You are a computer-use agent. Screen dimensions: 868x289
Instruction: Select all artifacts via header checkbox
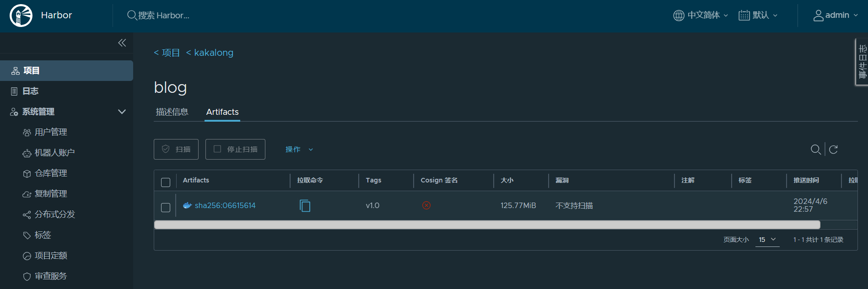point(166,182)
